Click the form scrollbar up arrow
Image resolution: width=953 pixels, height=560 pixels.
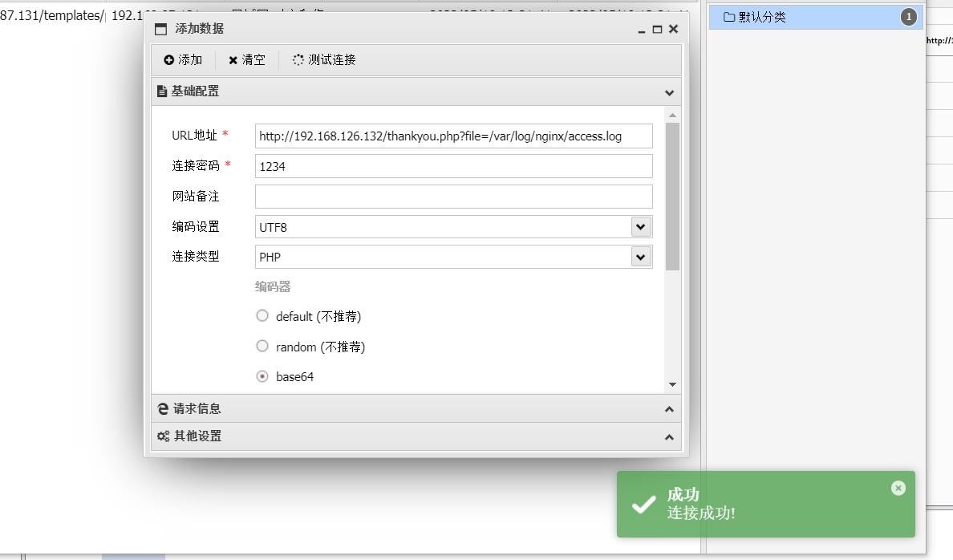tap(672, 115)
